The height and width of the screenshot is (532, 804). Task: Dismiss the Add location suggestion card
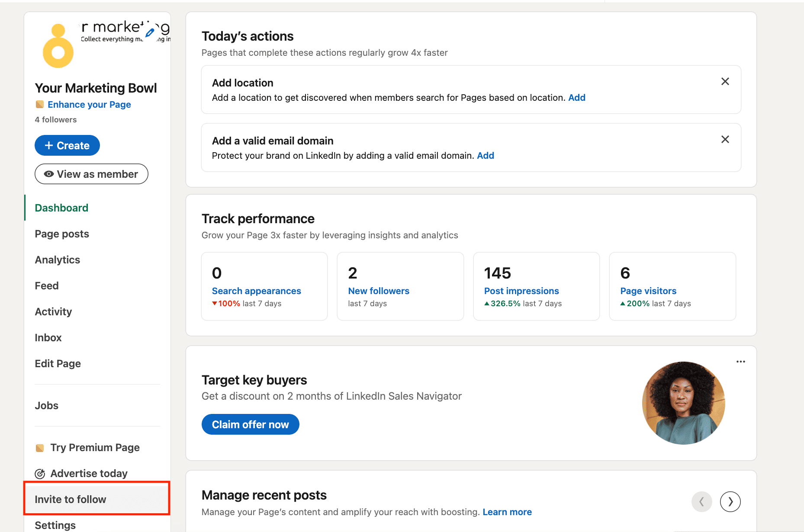(x=725, y=81)
